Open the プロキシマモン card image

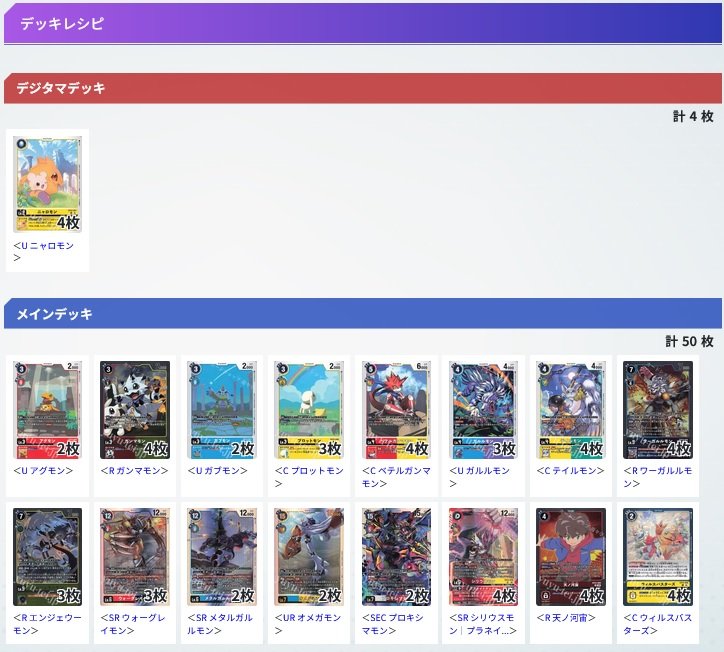click(x=396, y=557)
